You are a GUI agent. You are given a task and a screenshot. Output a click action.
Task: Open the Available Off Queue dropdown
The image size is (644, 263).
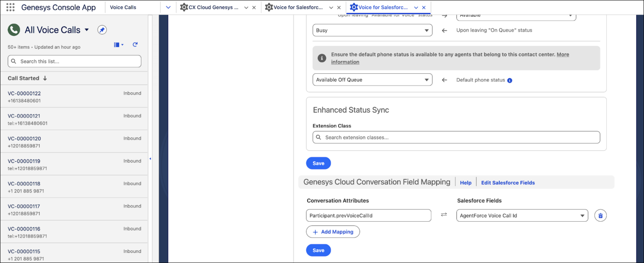point(372,80)
